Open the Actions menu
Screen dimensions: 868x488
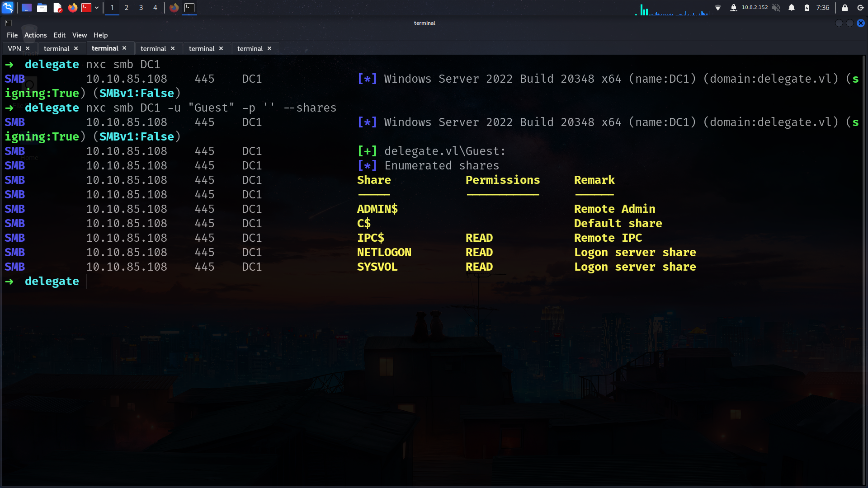click(35, 35)
